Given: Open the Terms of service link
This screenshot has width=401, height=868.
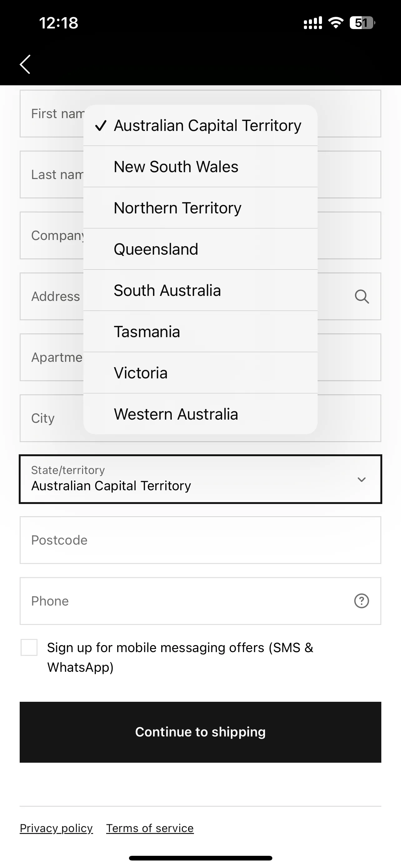Looking at the screenshot, I should click(150, 828).
